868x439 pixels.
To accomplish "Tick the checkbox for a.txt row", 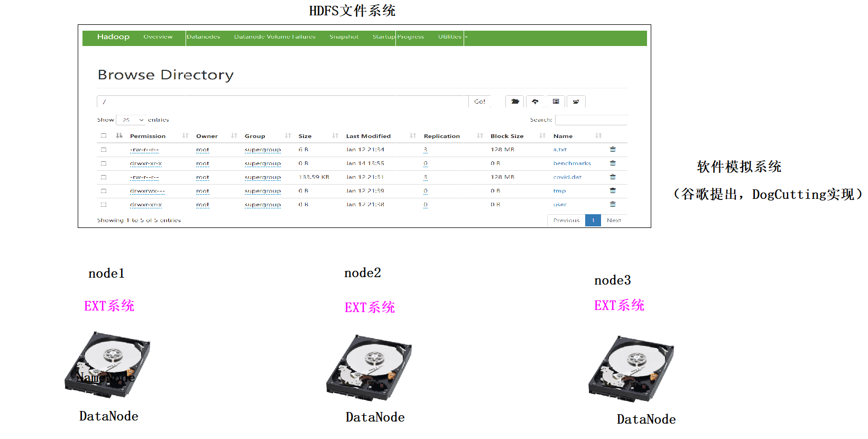I will [x=104, y=150].
